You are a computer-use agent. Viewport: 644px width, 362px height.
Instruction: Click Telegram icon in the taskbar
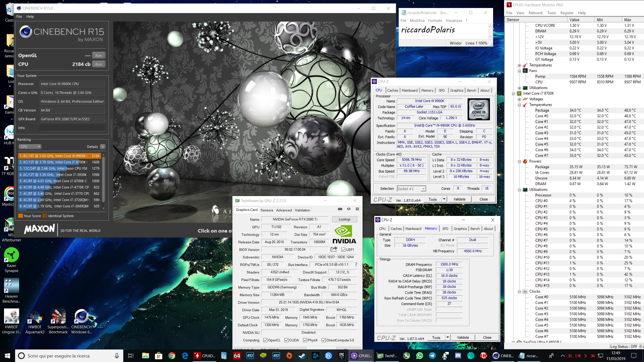click(x=432, y=356)
